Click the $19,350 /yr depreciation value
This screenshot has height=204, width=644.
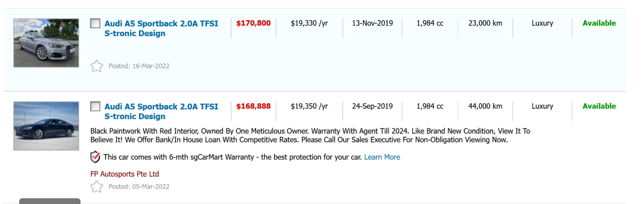[x=309, y=106]
